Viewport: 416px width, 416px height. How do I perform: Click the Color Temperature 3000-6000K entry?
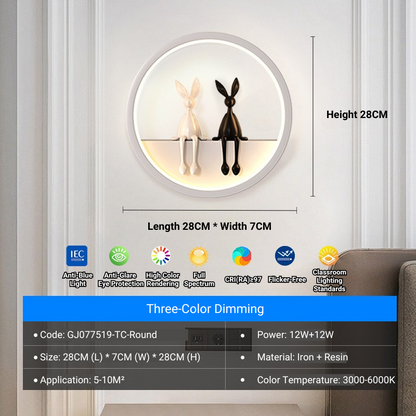coord(326,380)
